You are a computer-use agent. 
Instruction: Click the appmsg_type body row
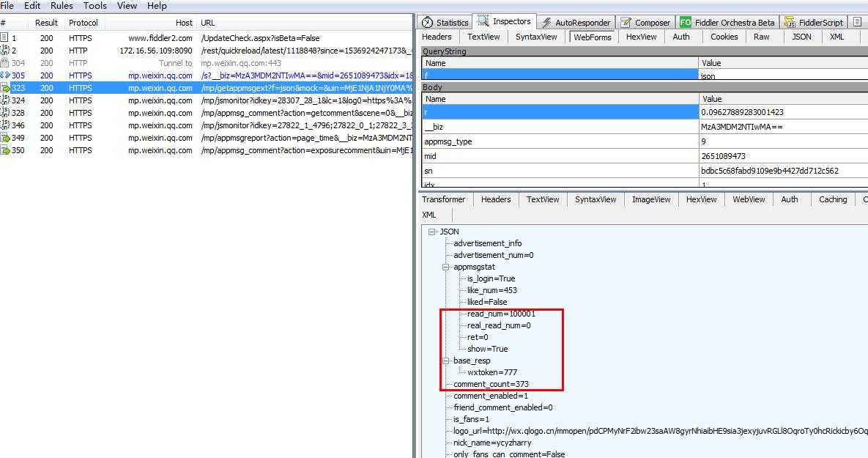(x=645, y=141)
